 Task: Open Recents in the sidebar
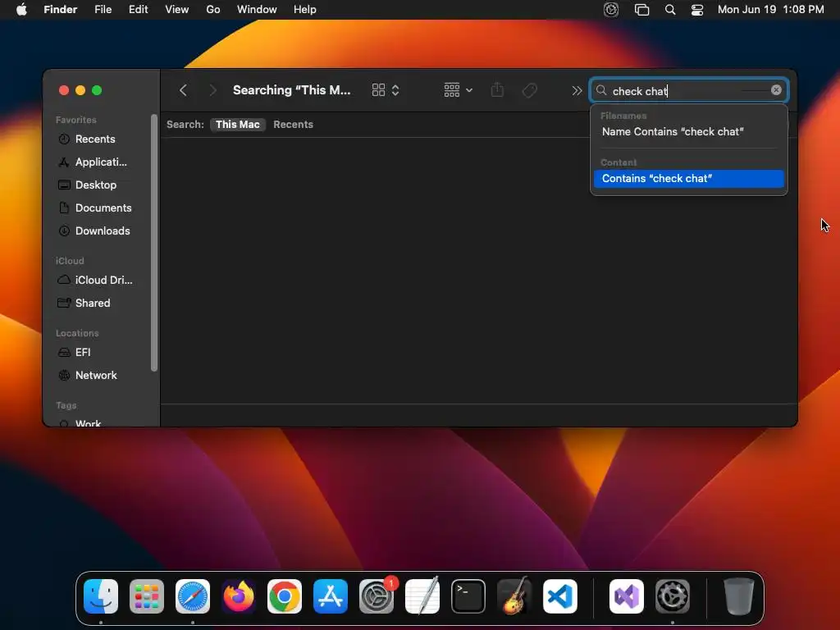97,139
